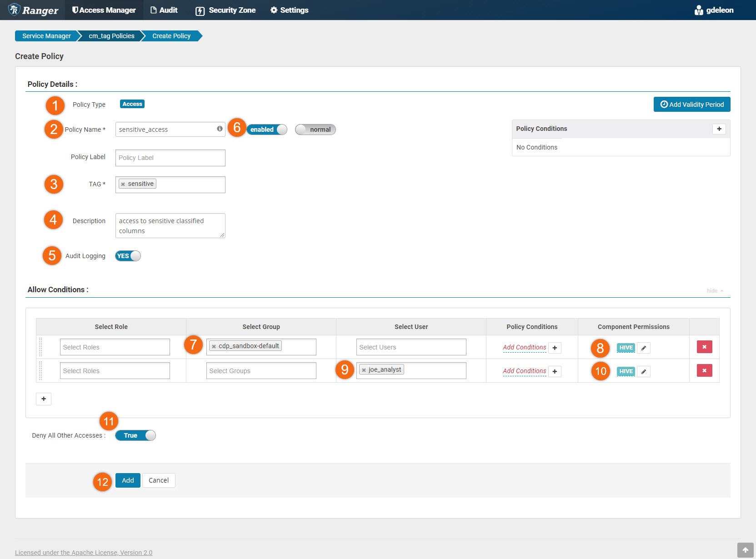Open Select Users dropdown in first row
Screen dimensions: 756x559
point(411,347)
